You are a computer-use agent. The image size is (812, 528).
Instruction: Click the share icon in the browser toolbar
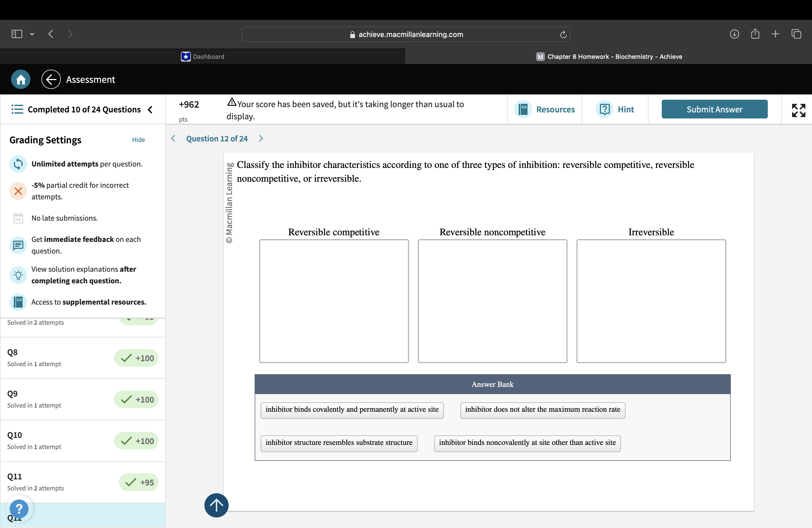[755, 34]
